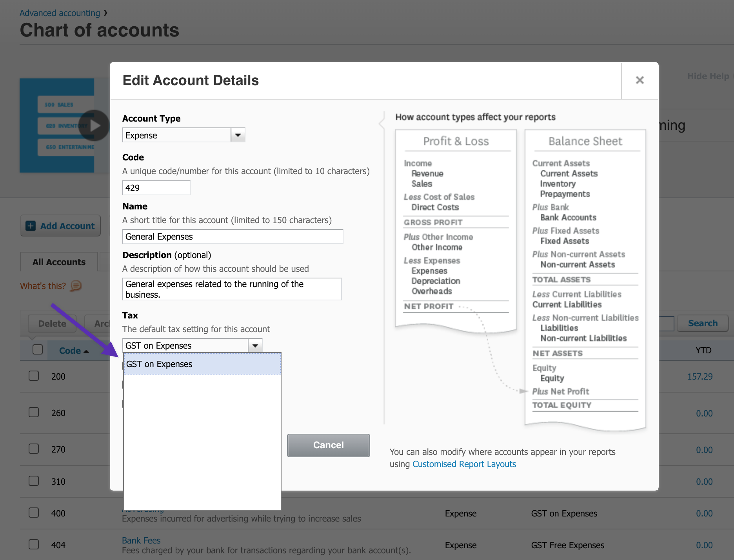Close the Edit Account Details dialog
Image resolution: width=734 pixels, height=560 pixels.
[640, 80]
